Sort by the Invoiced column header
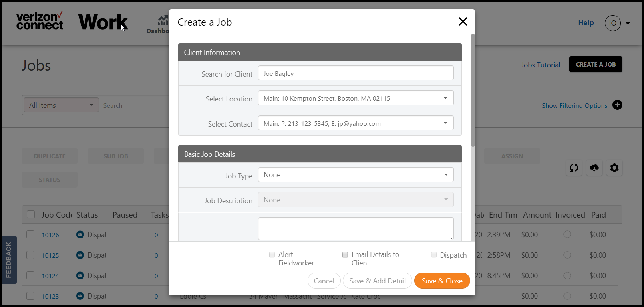Image resolution: width=644 pixels, height=307 pixels. point(570,215)
